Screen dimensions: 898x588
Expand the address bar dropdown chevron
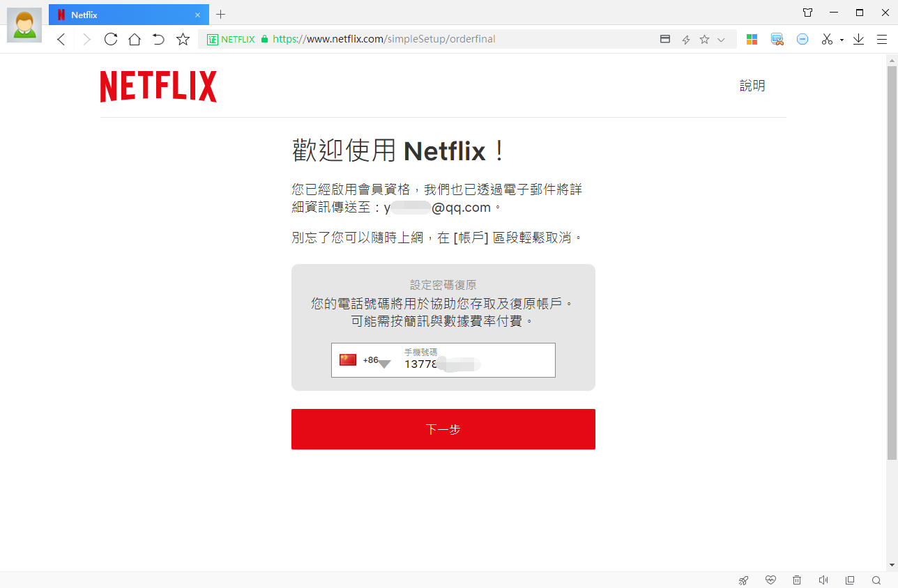pyautogui.click(x=721, y=40)
